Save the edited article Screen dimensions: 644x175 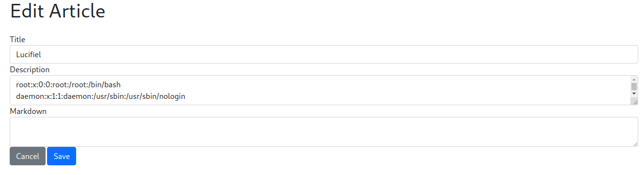pyautogui.click(x=62, y=156)
